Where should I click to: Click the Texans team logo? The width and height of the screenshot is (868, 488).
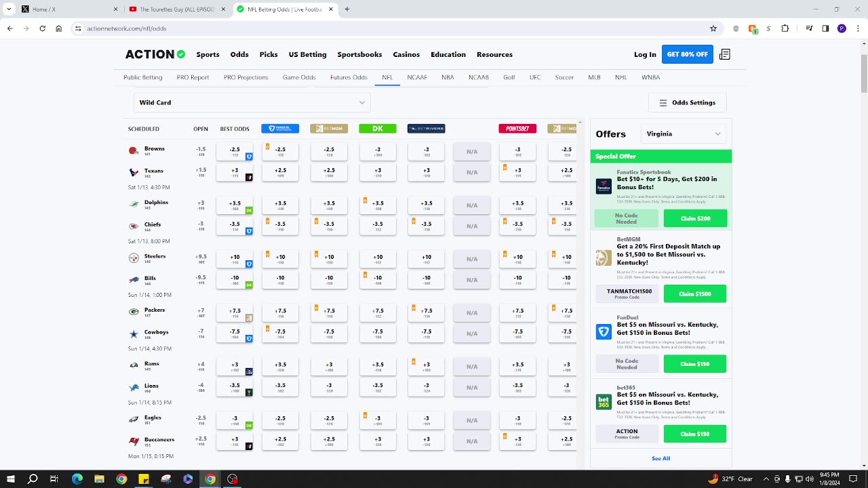pos(134,173)
